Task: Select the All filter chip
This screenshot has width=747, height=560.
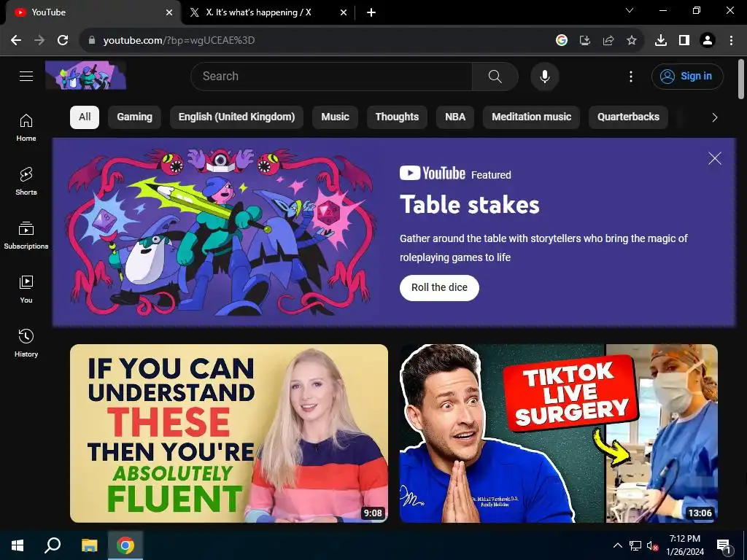Action: (x=85, y=117)
